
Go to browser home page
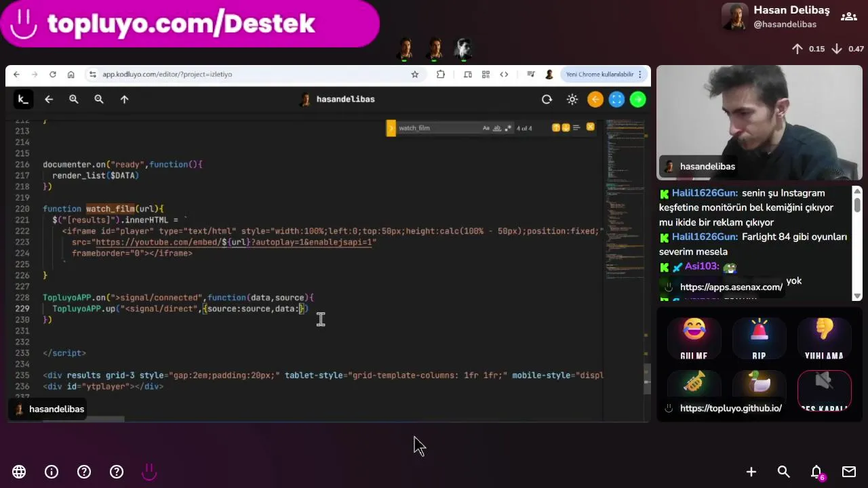click(x=71, y=75)
